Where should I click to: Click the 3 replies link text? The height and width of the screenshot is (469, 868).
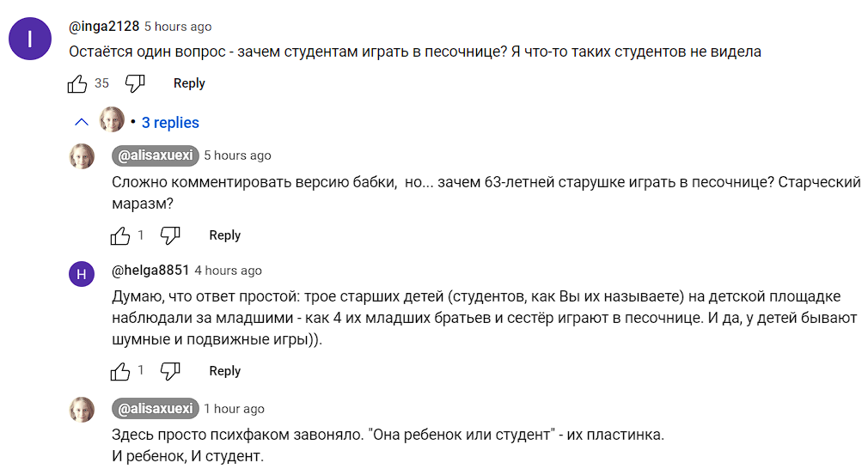pos(170,122)
